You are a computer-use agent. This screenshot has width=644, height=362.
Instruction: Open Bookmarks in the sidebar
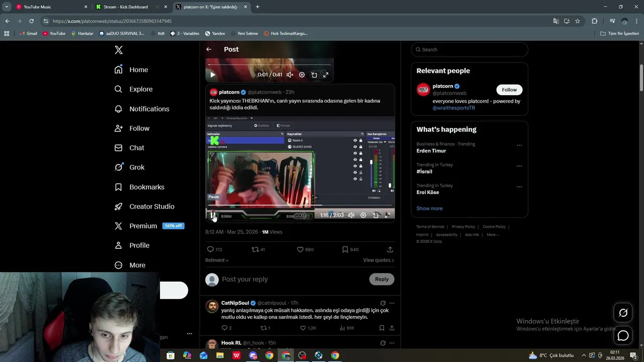[140, 187]
